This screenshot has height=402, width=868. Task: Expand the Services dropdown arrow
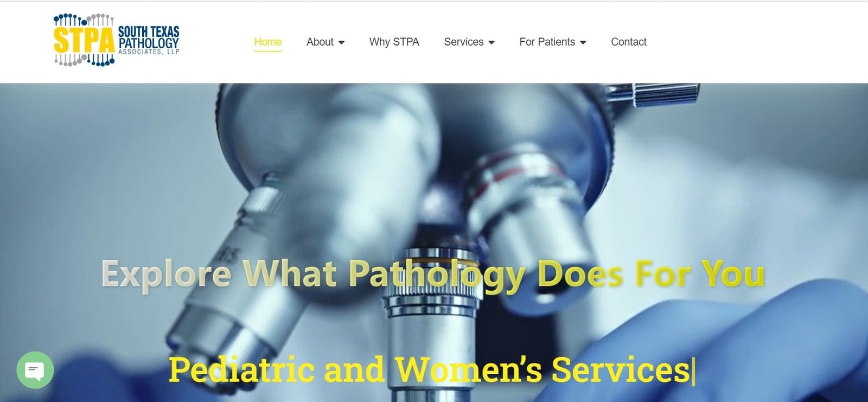492,42
